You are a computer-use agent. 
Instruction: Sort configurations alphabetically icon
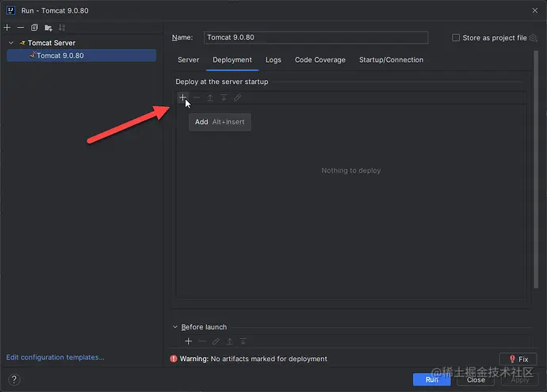(62, 27)
